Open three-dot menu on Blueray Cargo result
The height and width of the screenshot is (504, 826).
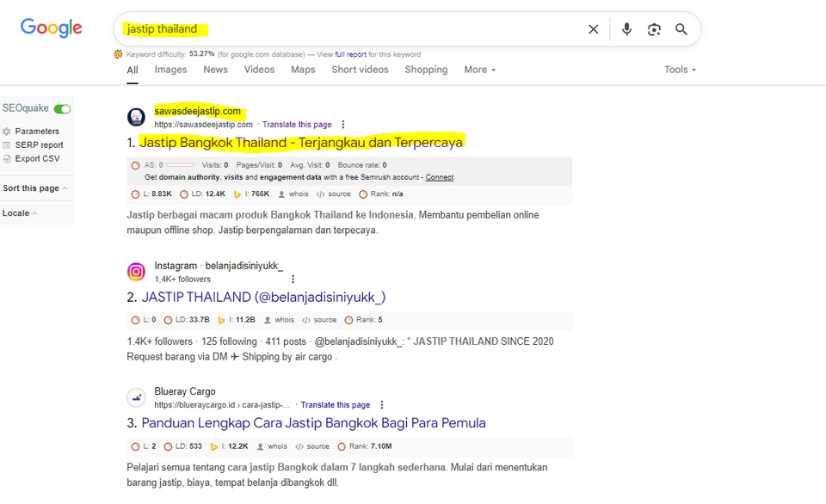[x=382, y=405]
